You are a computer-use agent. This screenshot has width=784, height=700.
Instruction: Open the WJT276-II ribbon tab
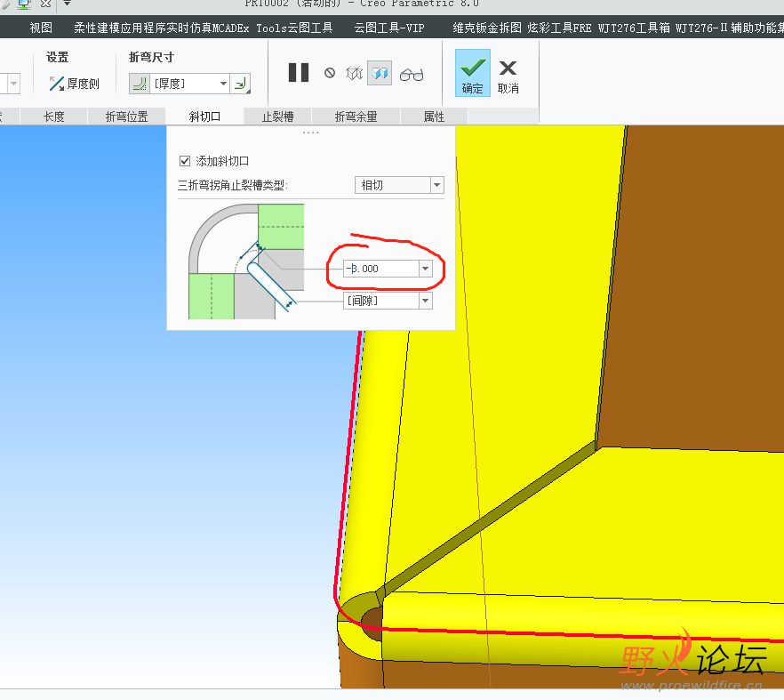701,28
